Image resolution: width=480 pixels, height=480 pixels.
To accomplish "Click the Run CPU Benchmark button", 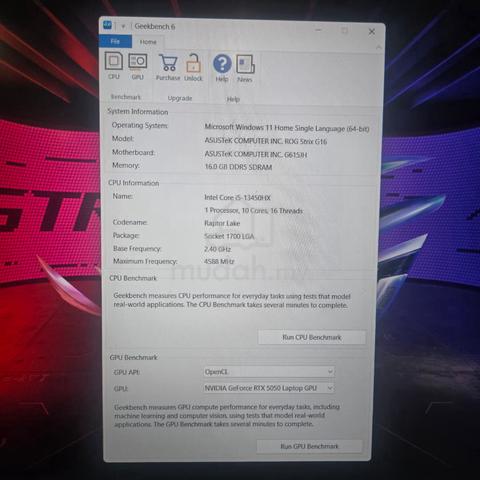I will 312,337.
